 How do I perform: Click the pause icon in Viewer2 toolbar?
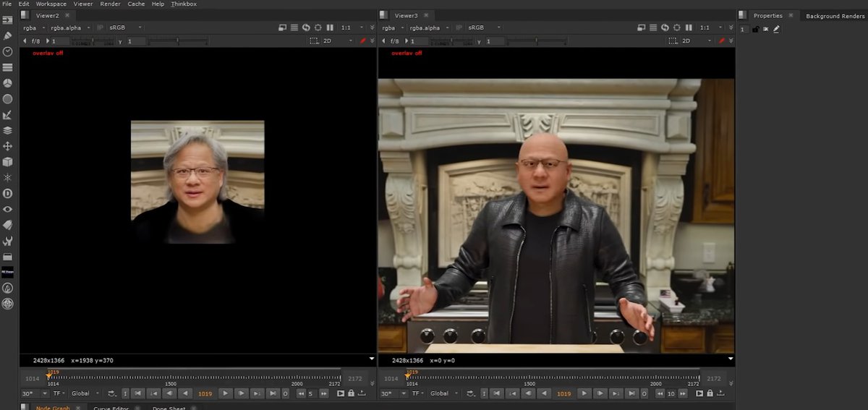point(330,27)
